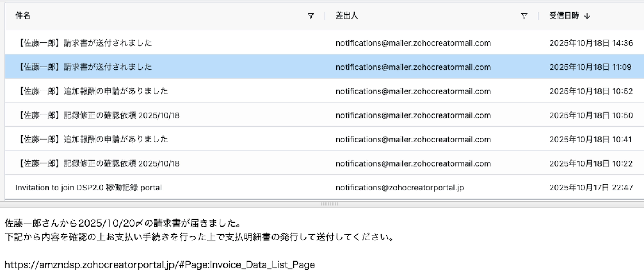644x276 pixels.
Task: Click sender notifications@zohocreatorportal.jp in the list
Action: click(x=400, y=188)
